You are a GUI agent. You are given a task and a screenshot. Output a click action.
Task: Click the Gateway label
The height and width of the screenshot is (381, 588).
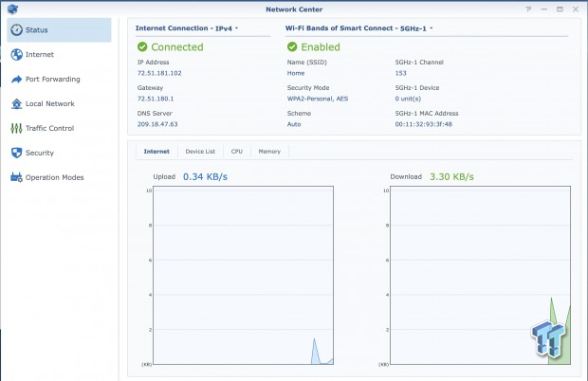click(150, 87)
